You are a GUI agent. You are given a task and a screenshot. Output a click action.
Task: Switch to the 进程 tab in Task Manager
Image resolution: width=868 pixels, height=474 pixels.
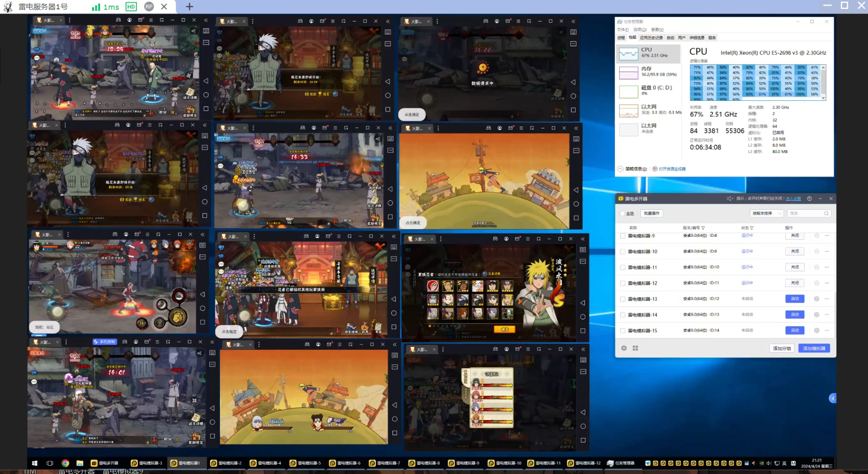point(621,38)
